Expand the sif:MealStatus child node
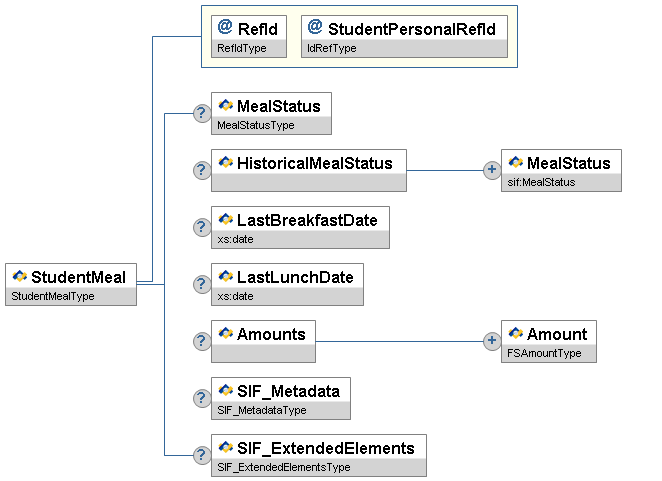Viewport: 662px width, 481px height. [491, 170]
